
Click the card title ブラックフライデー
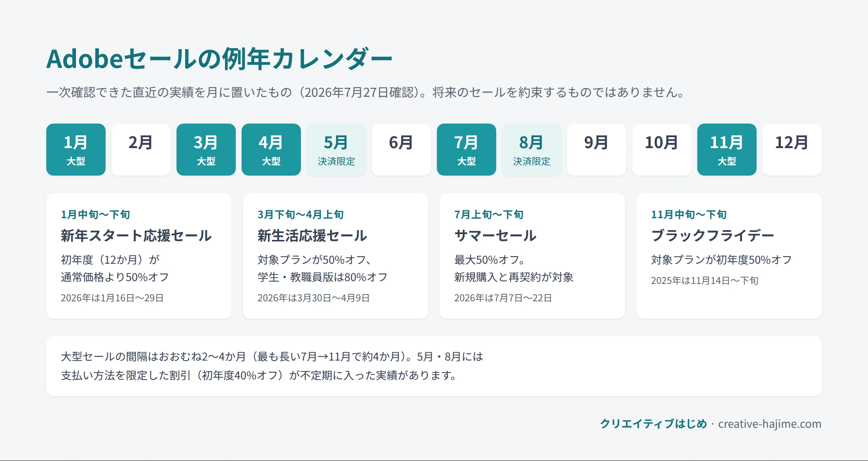pos(712,236)
